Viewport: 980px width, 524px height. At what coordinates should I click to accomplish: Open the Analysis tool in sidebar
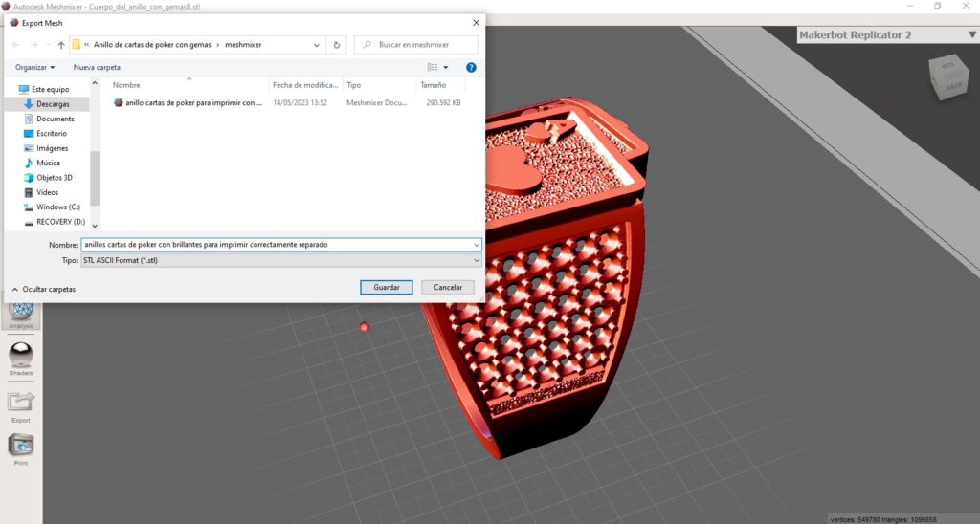point(21,313)
